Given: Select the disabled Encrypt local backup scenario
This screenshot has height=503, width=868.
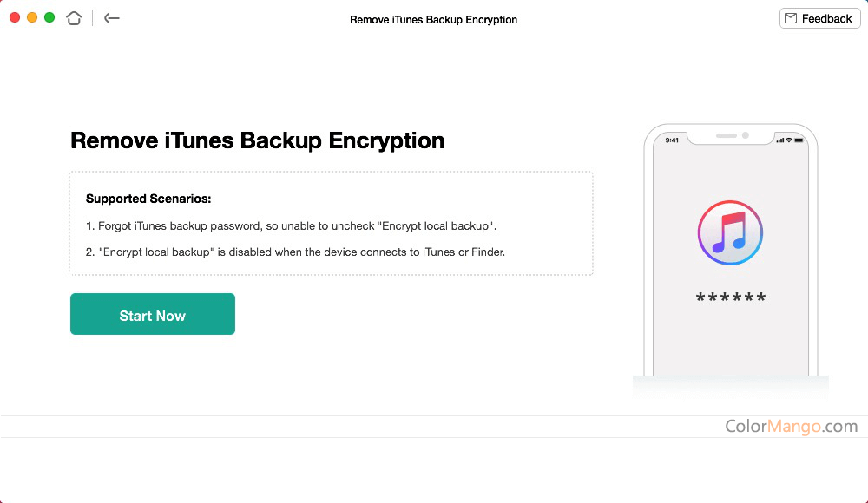Looking at the screenshot, I should [296, 251].
